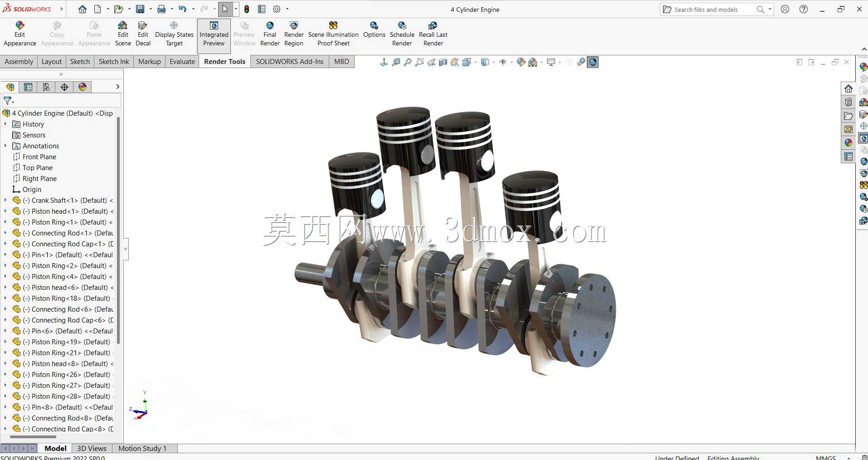Toggle Integrated Preview in the view toolbar

pyautogui.click(x=593, y=62)
